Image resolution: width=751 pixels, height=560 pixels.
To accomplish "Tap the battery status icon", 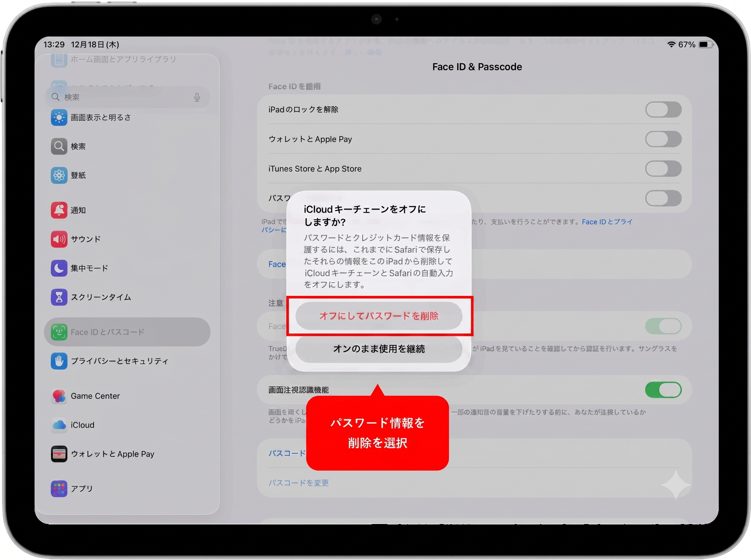I will pyautogui.click(x=706, y=44).
